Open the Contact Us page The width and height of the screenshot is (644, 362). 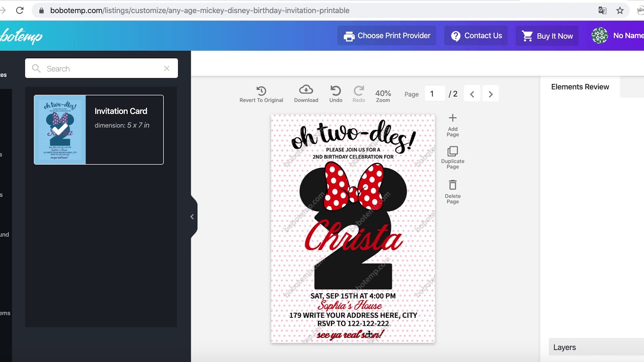click(476, 36)
